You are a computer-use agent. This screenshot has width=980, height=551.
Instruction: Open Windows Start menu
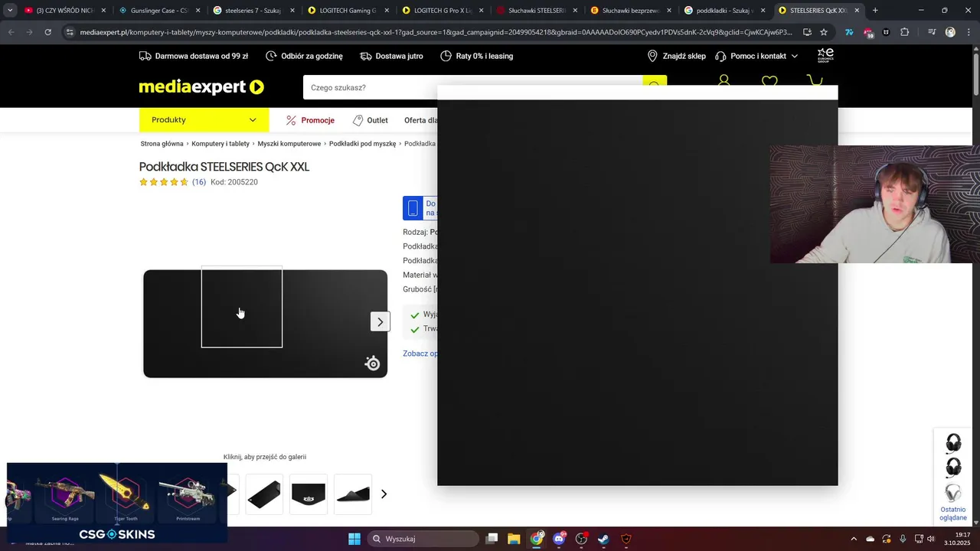354,539
